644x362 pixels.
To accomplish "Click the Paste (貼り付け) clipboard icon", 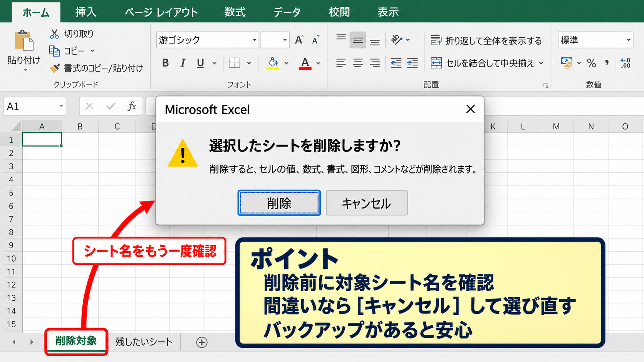I will pos(24,40).
